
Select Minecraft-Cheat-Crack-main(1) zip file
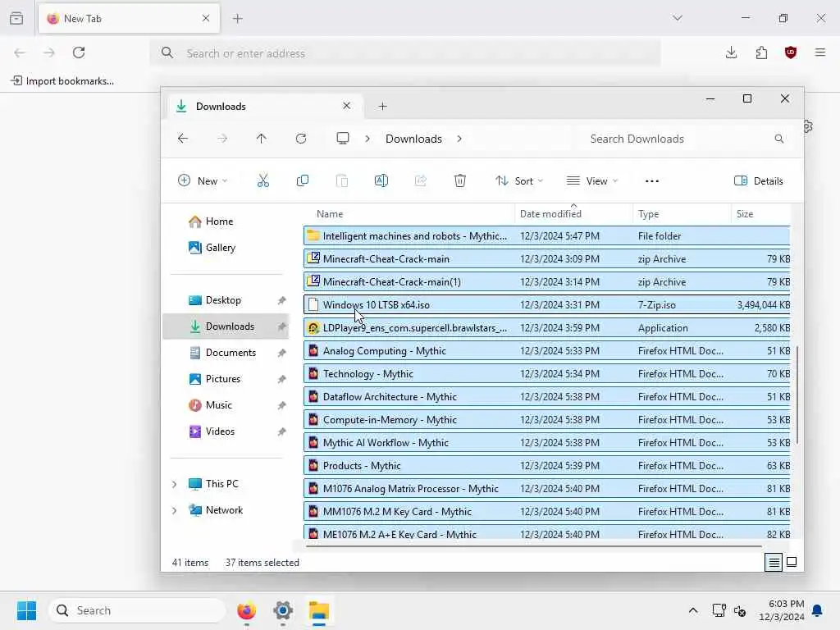(x=546, y=282)
